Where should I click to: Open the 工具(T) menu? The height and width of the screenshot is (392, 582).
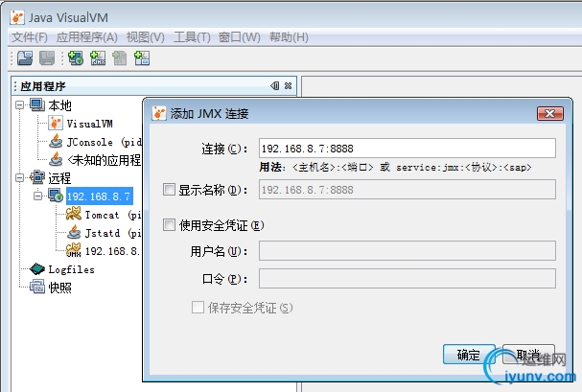pos(192,37)
